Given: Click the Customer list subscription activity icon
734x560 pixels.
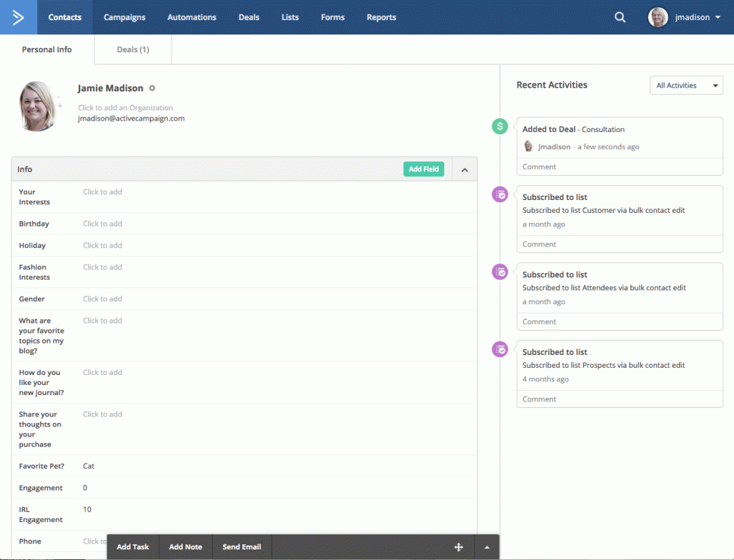Looking at the screenshot, I should coord(500,194).
